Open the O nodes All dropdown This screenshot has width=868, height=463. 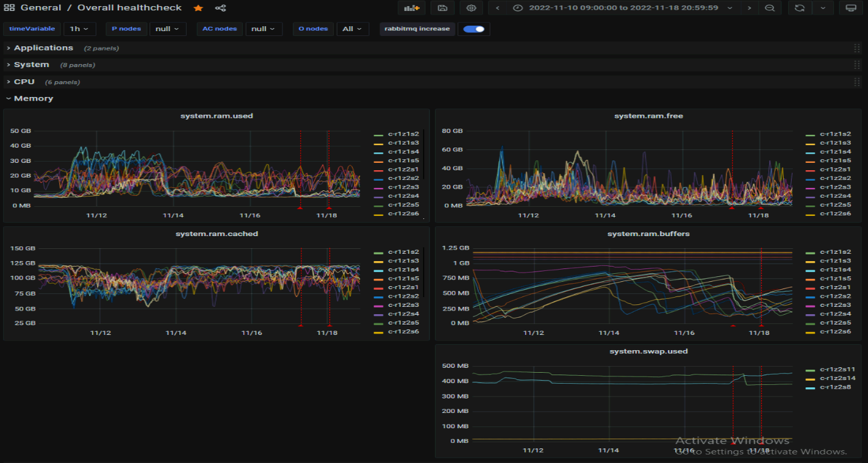(x=353, y=29)
